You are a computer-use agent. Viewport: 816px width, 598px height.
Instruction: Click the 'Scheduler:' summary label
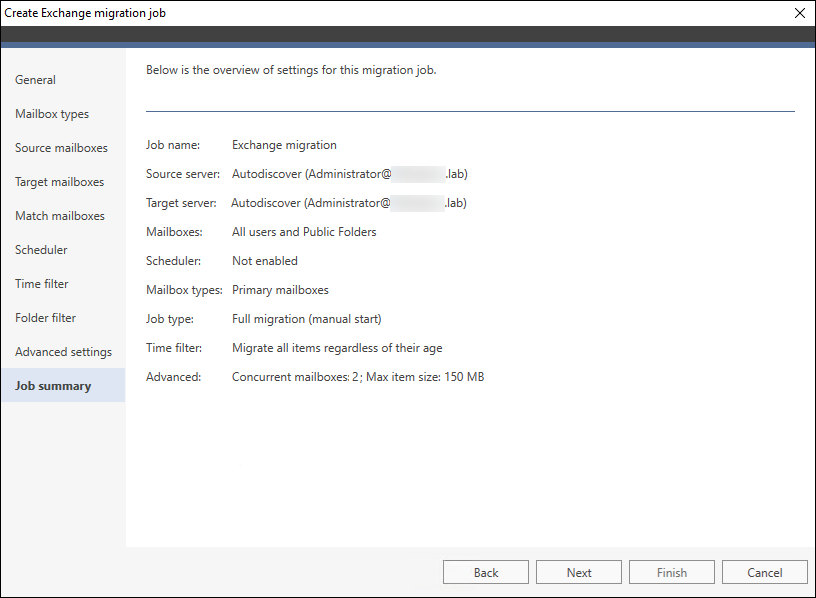click(173, 261)
